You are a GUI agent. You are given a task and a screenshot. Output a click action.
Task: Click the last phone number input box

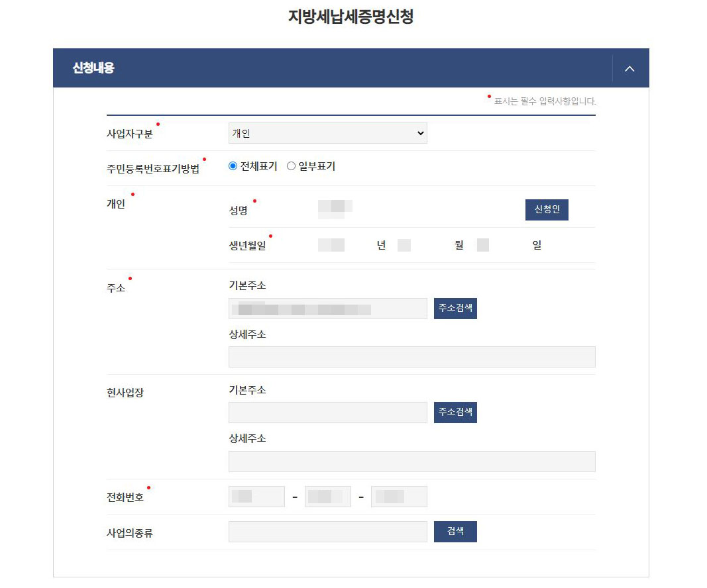click(x=399, y=496)
